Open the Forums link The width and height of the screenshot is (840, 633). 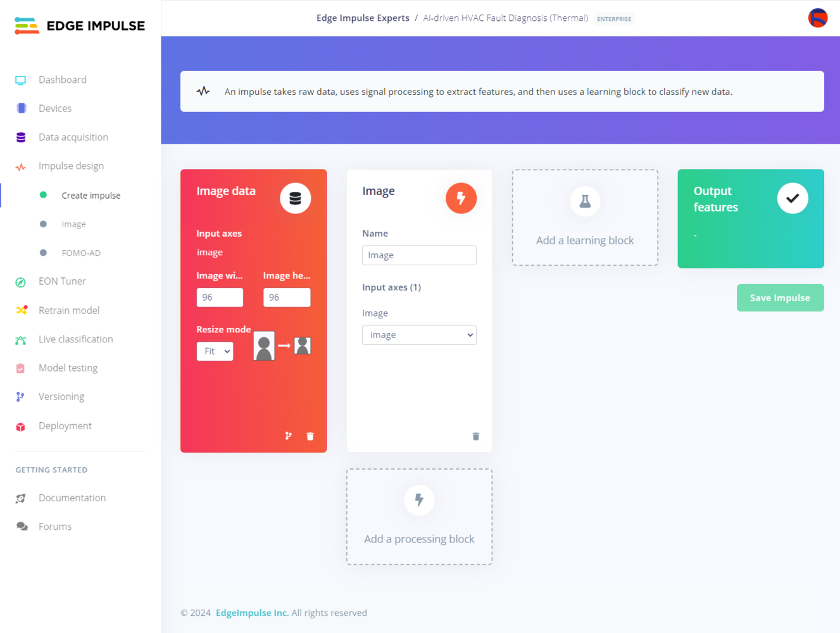coord(55,527)
